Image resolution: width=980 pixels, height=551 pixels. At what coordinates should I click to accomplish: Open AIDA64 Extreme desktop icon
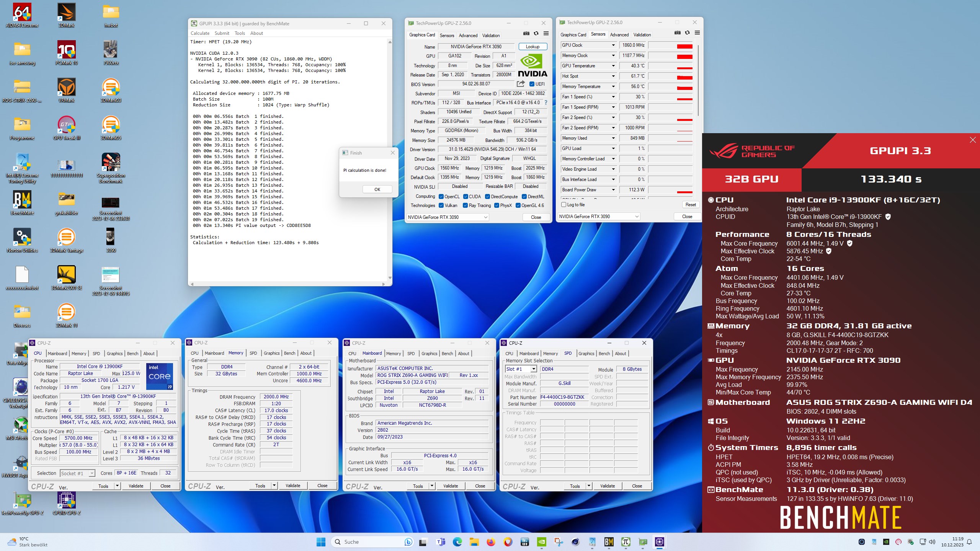pos(22,15)
